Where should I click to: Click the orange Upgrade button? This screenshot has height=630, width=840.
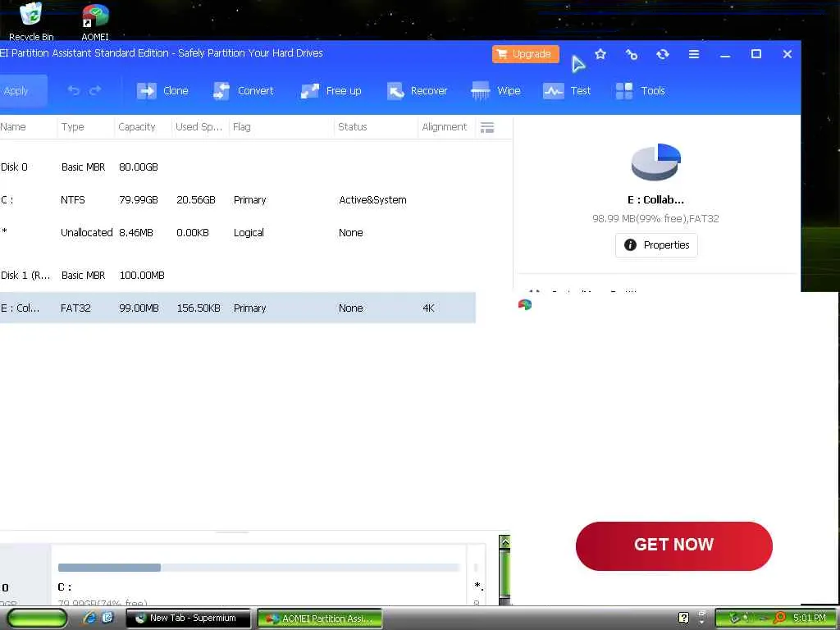(x=526, y=53)
